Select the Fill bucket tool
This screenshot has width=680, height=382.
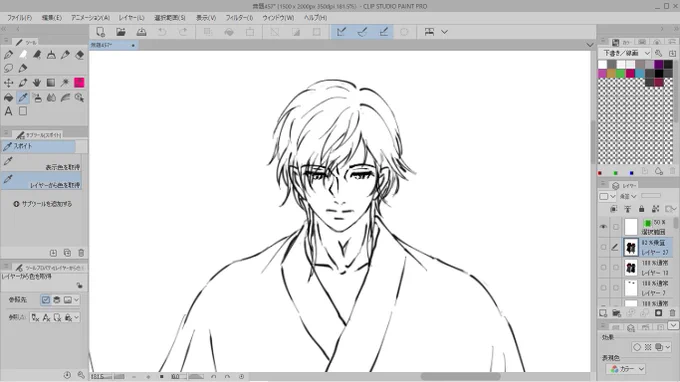[x=8, y=98]
